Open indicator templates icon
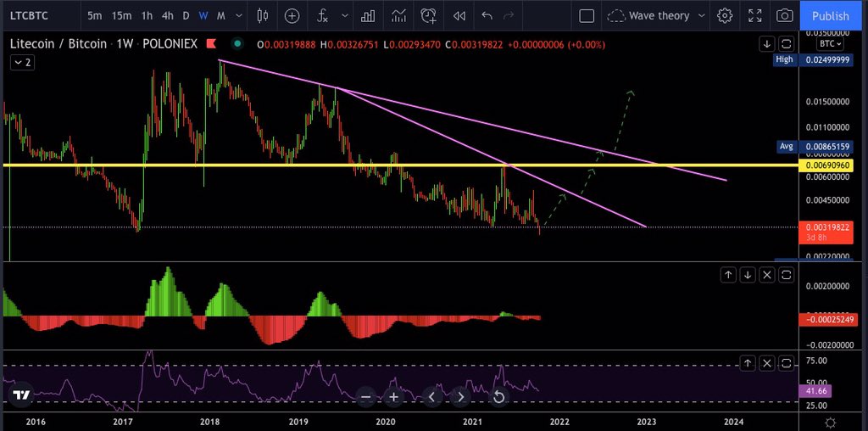Screen dimensions: 868x431 [398, 16]
